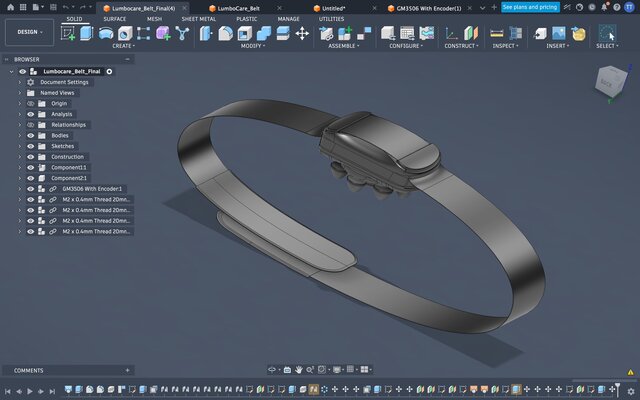Switch to the SHEET METAL tab

199,19
